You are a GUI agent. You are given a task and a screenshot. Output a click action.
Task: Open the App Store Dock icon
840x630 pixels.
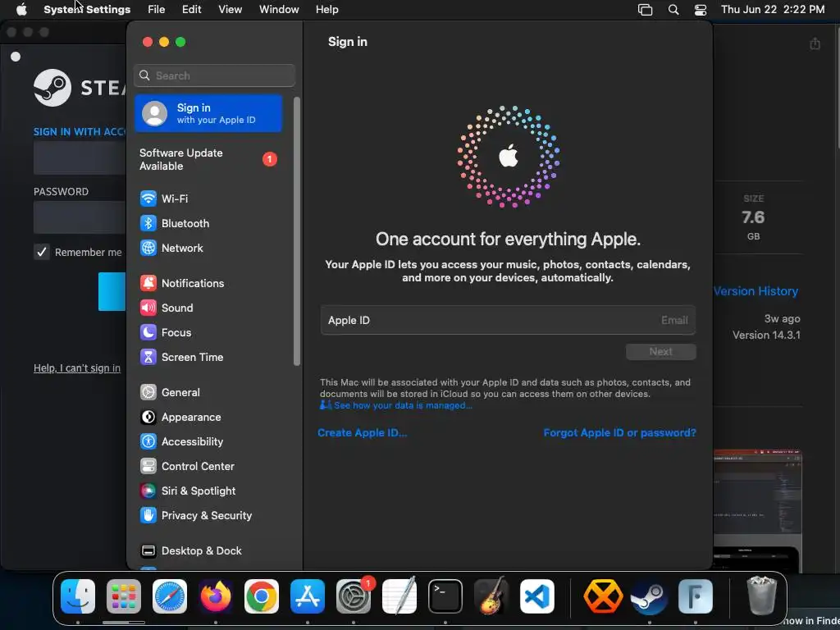pos(308,596)
